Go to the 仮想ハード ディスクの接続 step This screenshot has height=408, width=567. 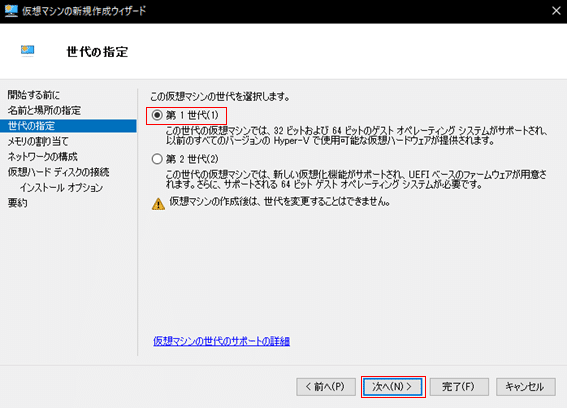tap(58, 172)
